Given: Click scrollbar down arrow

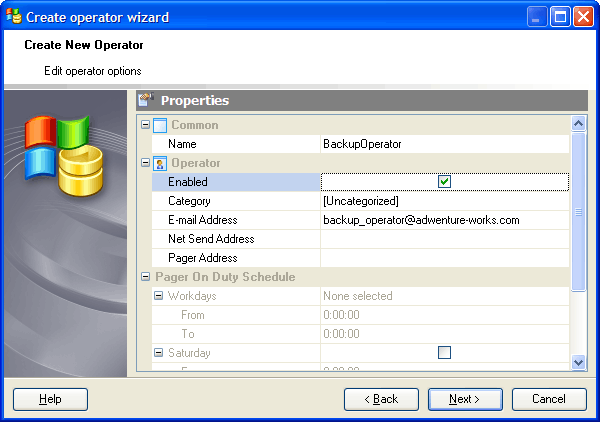Looking at the screenshot, I should tap(578, 362).
